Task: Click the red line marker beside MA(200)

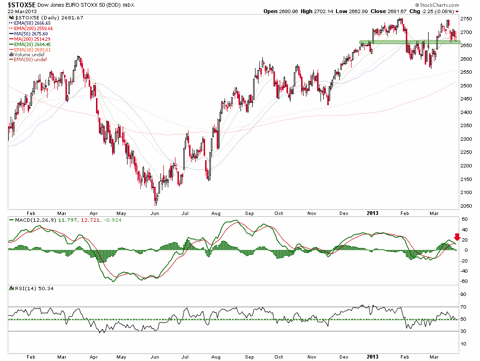Action: click(x=11, y=39)
